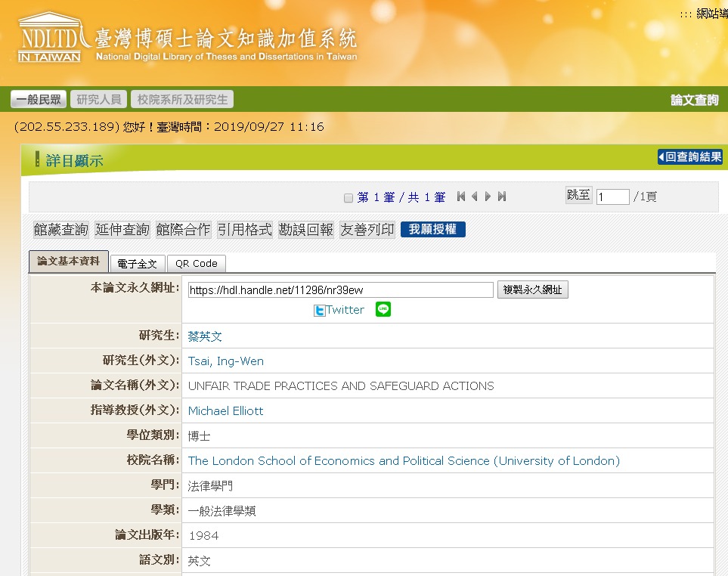Image resolution: width=728 pixels, height=576 pixels.
Task: Switch to the 電子全文 tab
Action: 138,264
